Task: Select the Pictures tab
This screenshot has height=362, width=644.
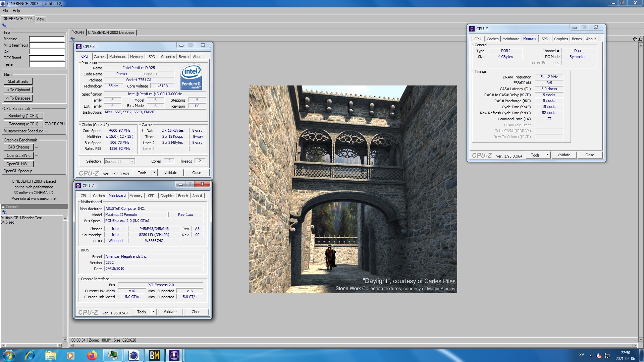Action: tap(77, 32)
